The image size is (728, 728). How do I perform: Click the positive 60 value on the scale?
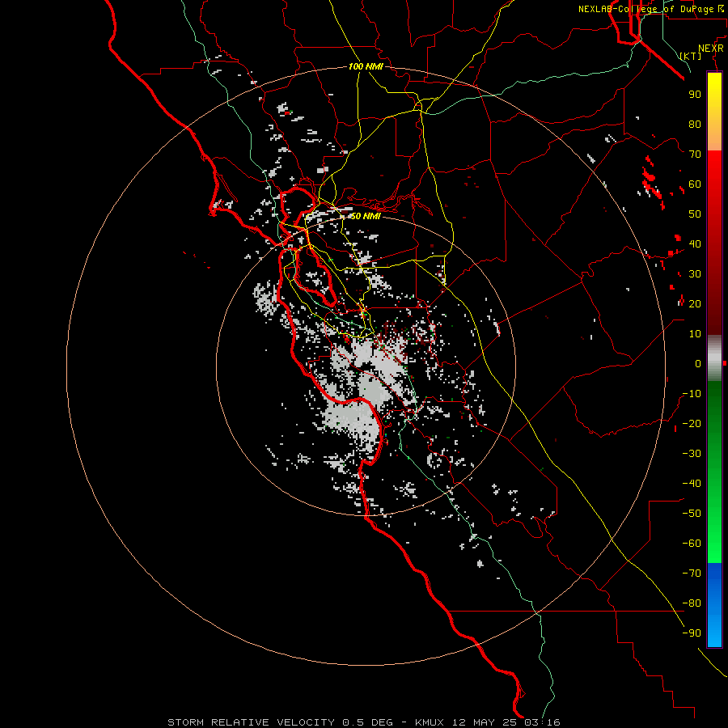(695, 184)
